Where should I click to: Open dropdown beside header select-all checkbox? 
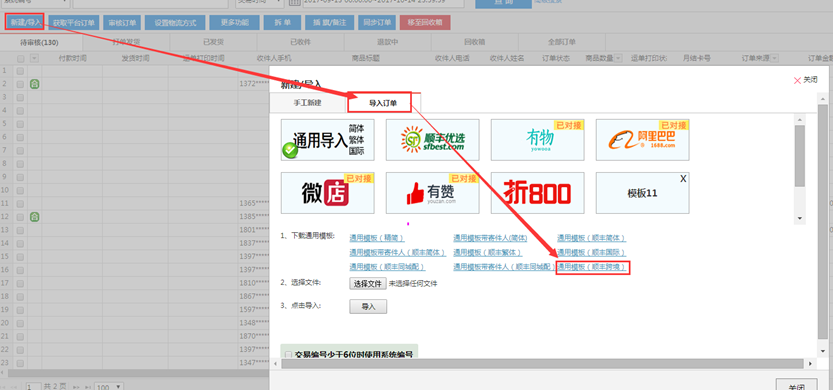pos(35,58)
